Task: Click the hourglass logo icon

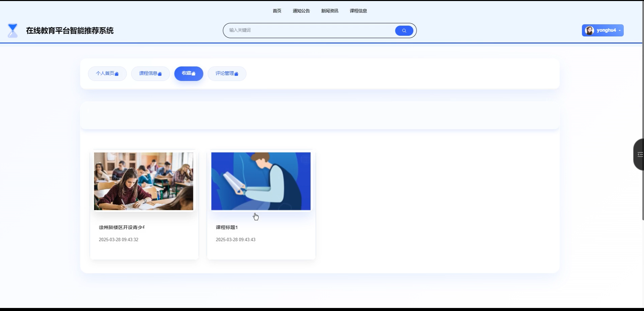Action: pyautogui.click(x=12, y=30)
